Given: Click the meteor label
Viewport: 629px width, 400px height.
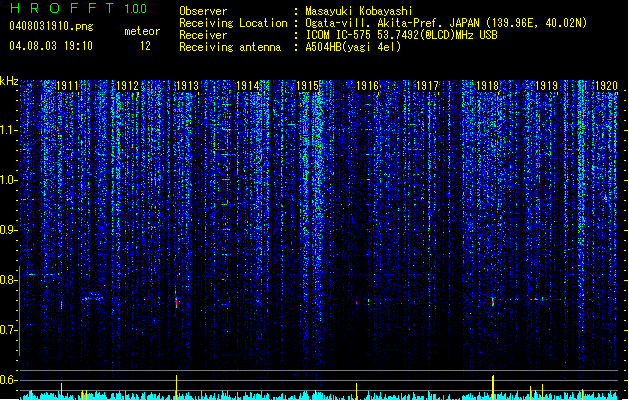Looking at the screenshot, I should pyautogui.click(x=142, y=31).
